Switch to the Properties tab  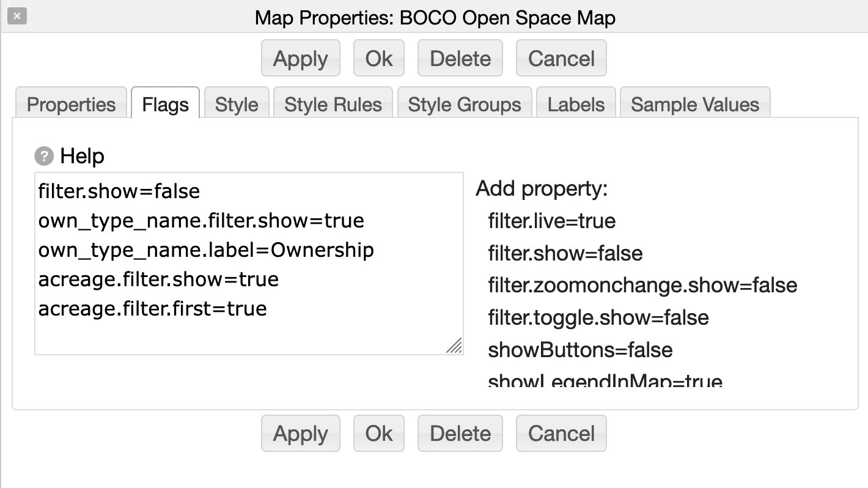click(71, 105)
